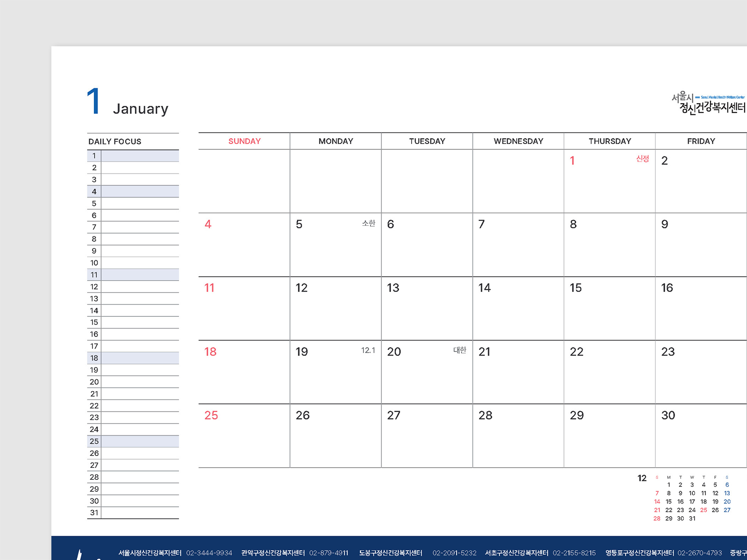This screenshot has width=747, height=560.
Task: Click the TUESDAY column header
Action: [x=427, y=141]
